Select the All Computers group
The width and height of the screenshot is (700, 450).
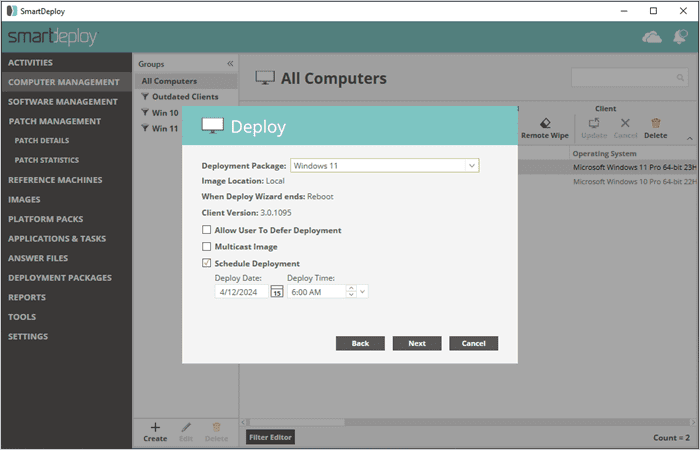point(186,81)
